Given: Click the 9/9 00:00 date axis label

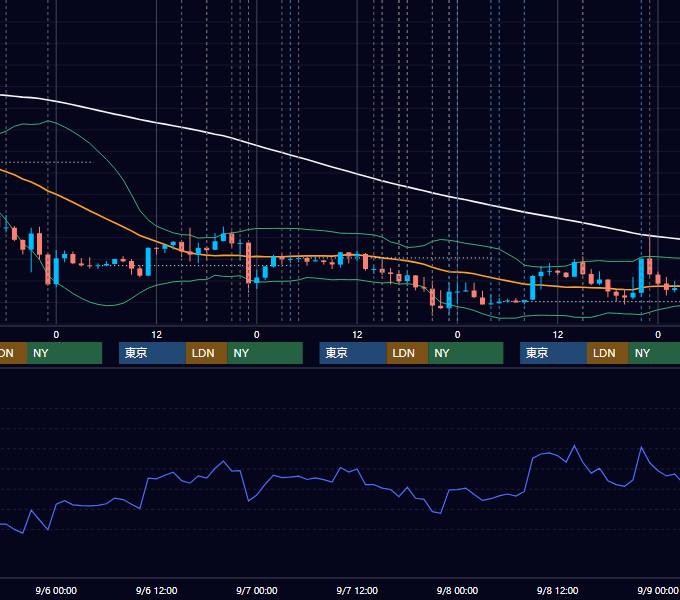Looking at the screenshot, I should (x=658, y=590).
